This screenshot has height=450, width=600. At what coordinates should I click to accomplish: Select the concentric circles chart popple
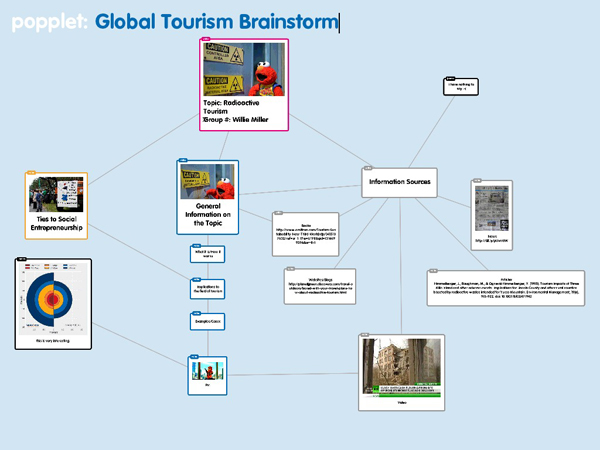(54, 303)
